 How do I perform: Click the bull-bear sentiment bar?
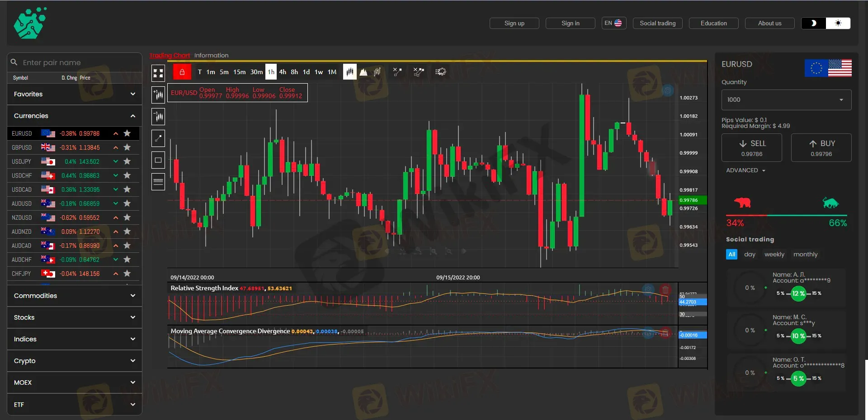[787, 216]
